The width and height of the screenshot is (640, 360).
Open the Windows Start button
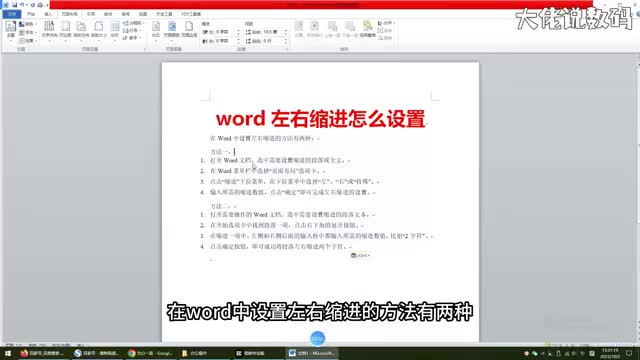pyautogui.click(x=8, y=353)
